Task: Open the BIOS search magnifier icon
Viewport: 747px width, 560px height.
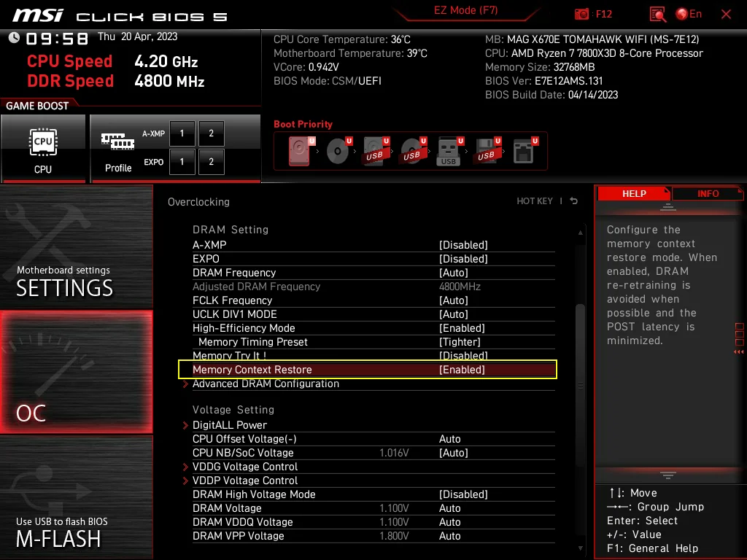Action: tap(657, 14)
